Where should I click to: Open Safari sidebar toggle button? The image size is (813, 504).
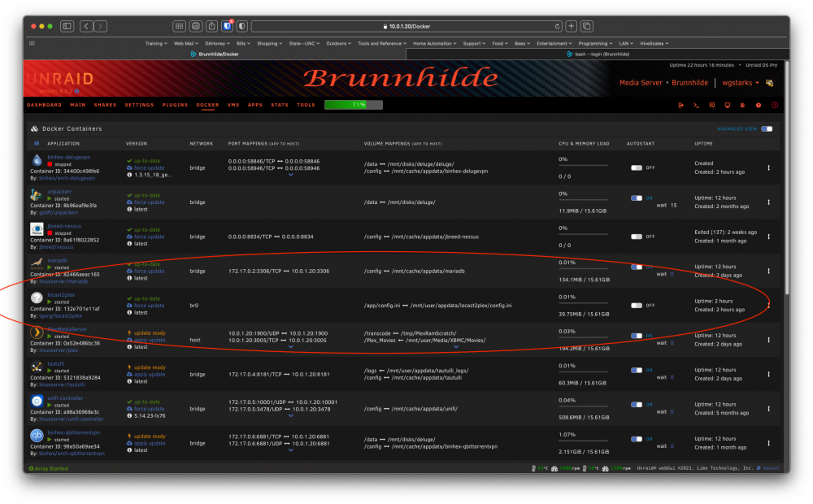(x=67, y=26)
